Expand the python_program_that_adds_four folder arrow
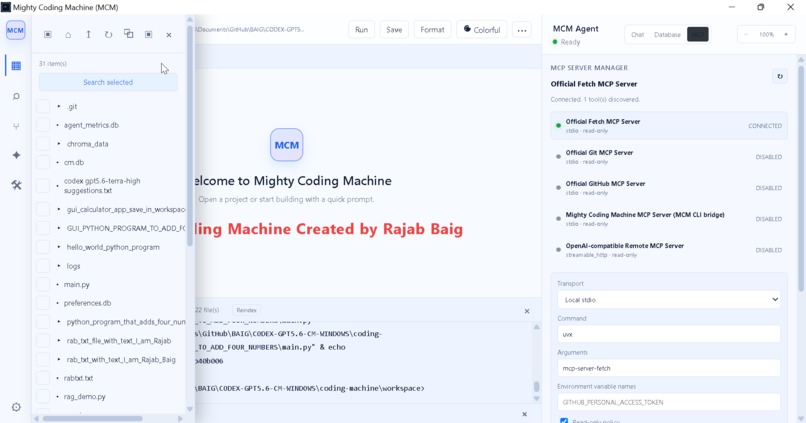 click(59, 322)
